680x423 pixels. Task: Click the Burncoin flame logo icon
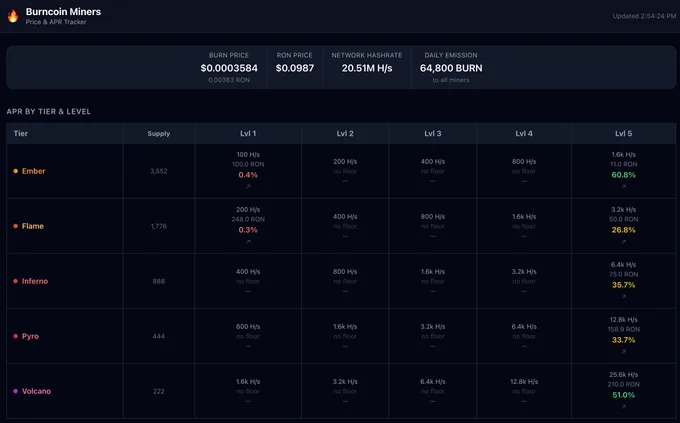coord(13,16)
